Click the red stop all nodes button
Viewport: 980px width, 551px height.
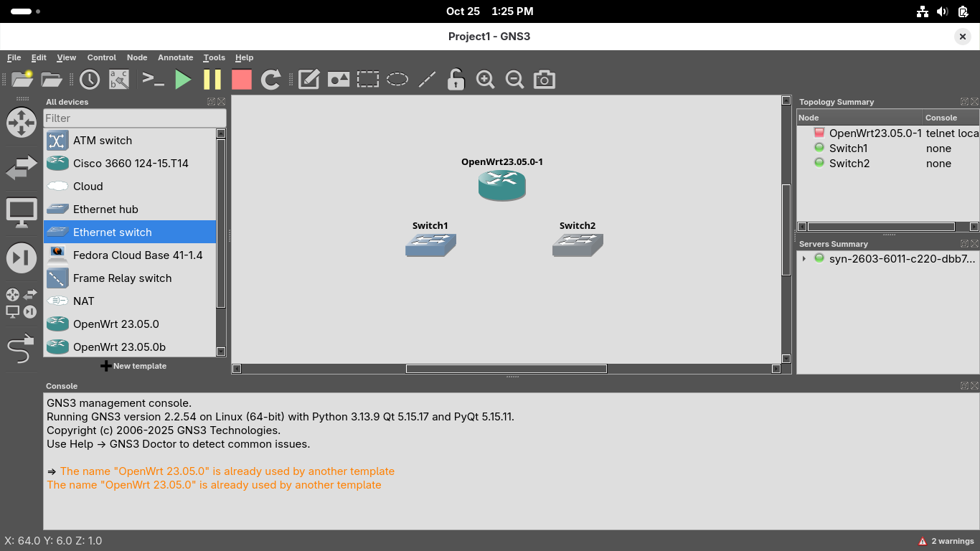[242, 80]
